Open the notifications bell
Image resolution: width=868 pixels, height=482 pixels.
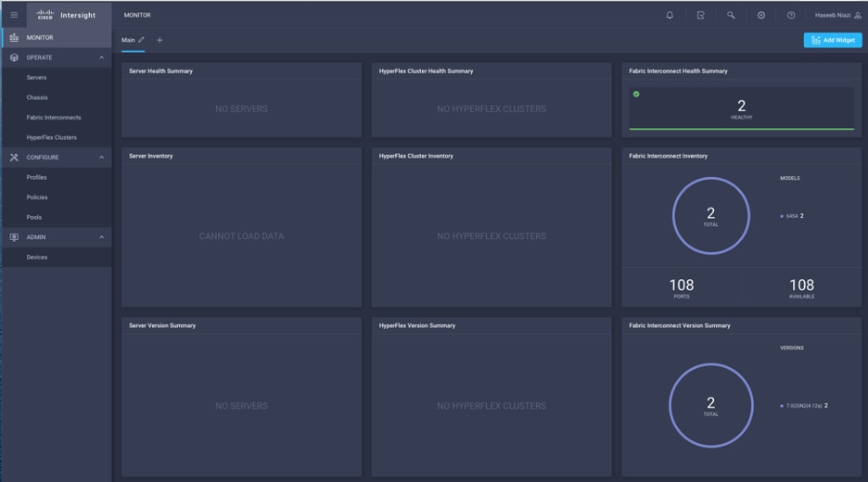coord(670,16)
